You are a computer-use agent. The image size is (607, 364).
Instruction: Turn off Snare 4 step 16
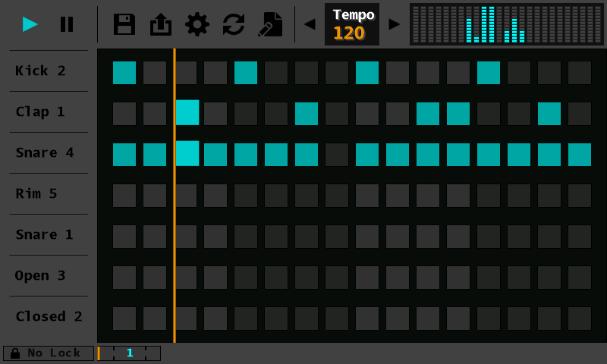[580, 155]
